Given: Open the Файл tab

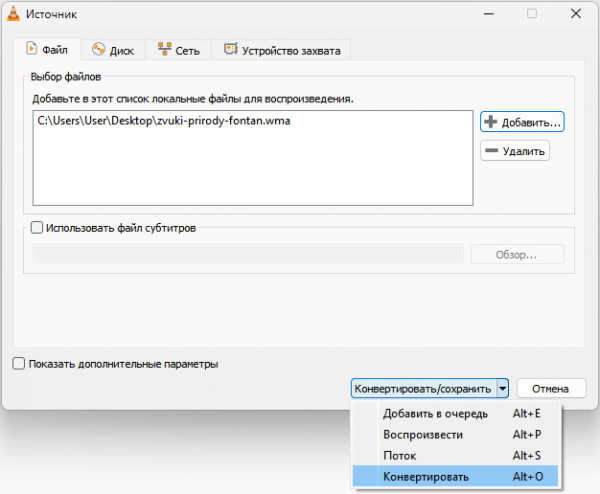Looking at the screenshot, I should tap(47, 49).
